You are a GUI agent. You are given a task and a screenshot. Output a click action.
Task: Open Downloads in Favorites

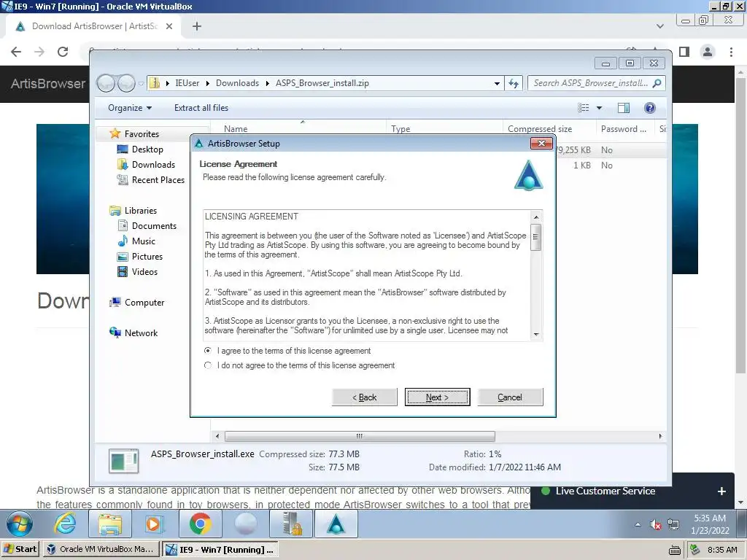click(x=153, y=164)
